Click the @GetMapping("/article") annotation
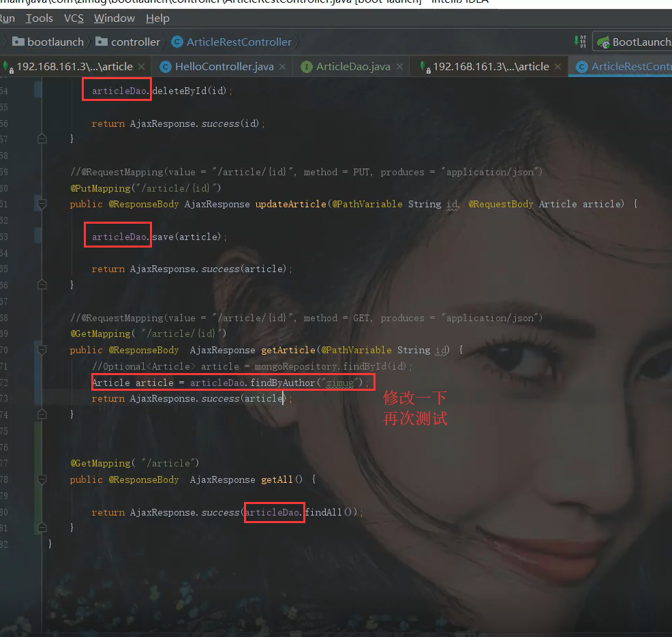Screen dimensions: 672x637 [134, 463]
